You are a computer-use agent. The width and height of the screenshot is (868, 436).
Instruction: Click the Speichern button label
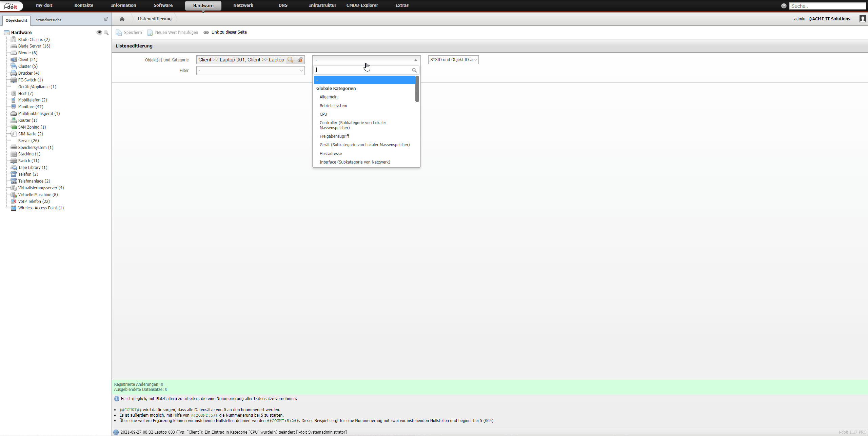[x=133, y=33]
